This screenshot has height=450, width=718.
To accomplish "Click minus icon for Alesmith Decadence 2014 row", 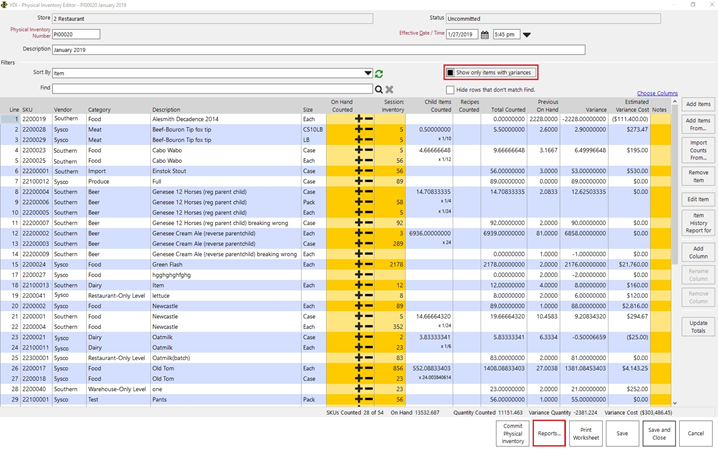I will 369,119.
